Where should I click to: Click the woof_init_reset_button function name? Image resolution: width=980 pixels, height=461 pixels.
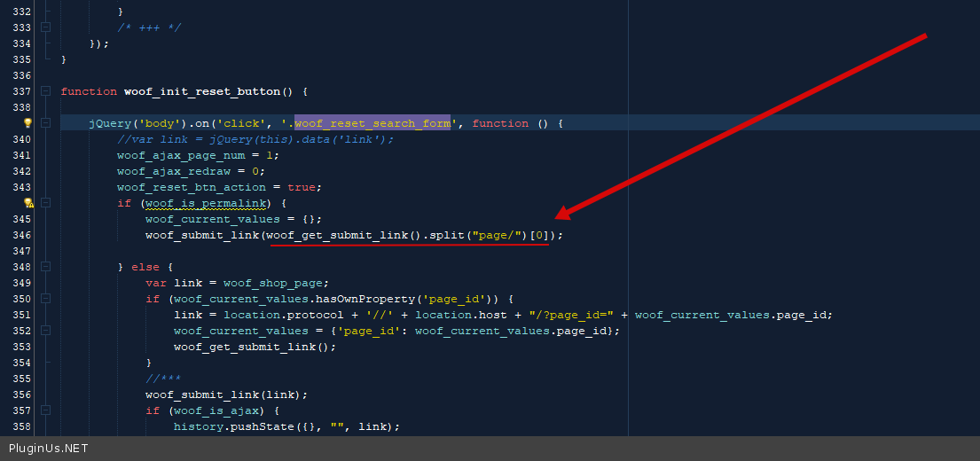click(x=202, y=91)
